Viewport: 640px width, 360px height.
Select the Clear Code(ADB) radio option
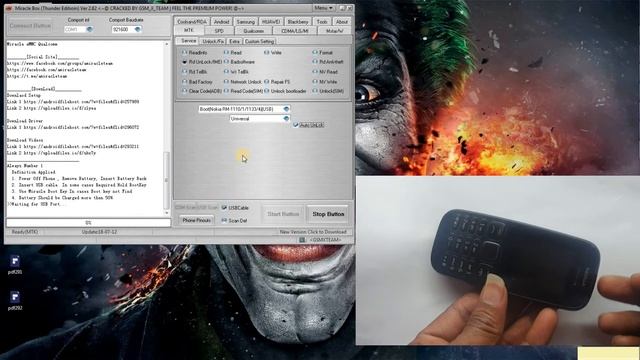click(x=184, y=91)
